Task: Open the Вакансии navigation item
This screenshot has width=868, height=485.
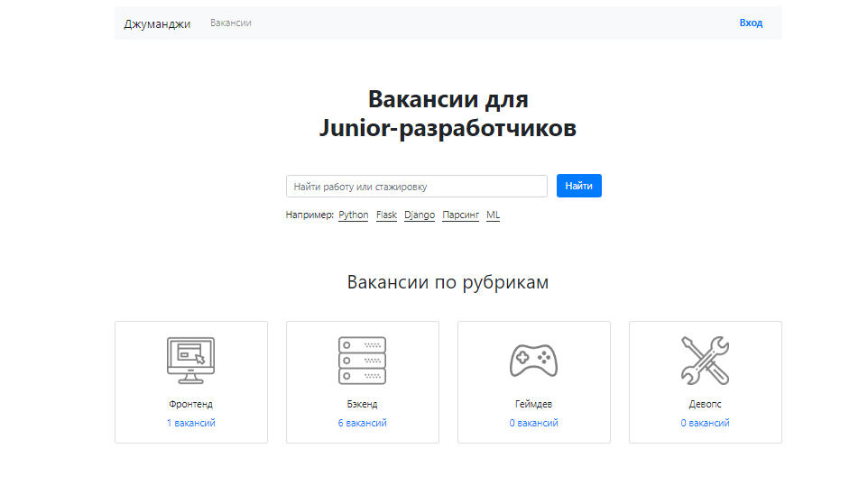Action: [x=231, y=23]
